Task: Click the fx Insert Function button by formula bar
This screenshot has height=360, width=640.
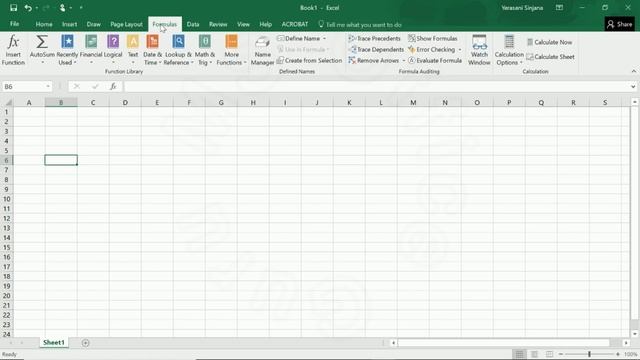Action: click(113, 87)
